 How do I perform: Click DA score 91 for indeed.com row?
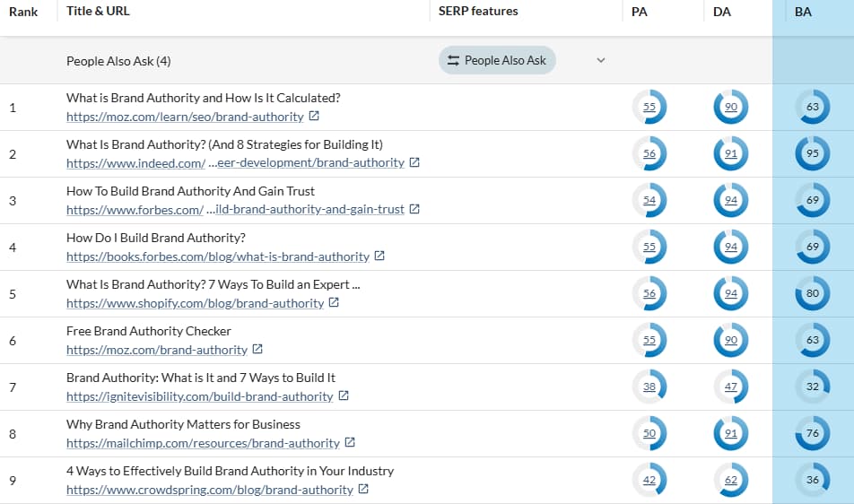pos(730,154)
